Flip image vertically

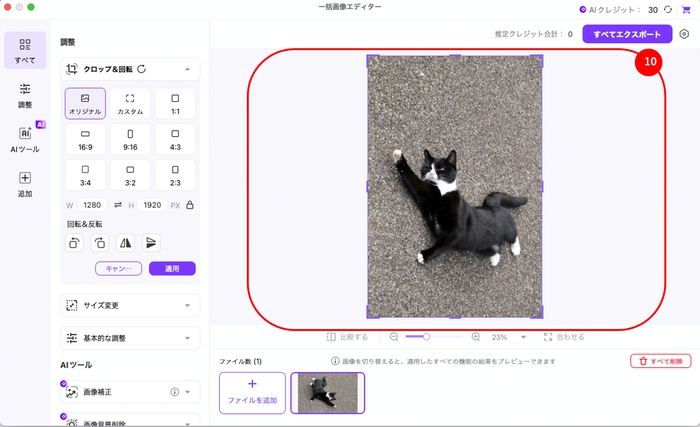151,243
